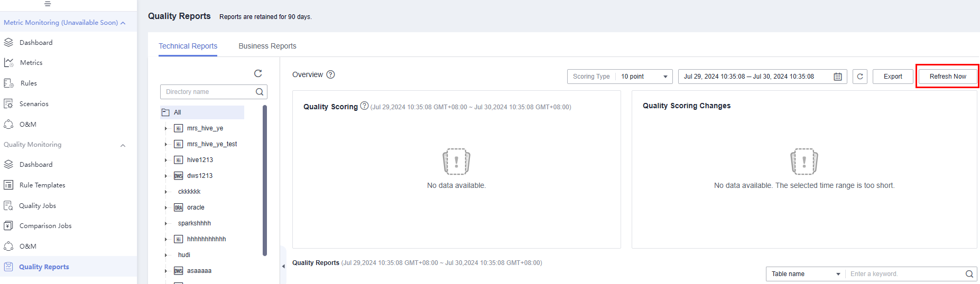Image resolution: width=980 pixels, height=284 pixels.
Task: Open the Scenarios menu item
Action: point(34,103)
